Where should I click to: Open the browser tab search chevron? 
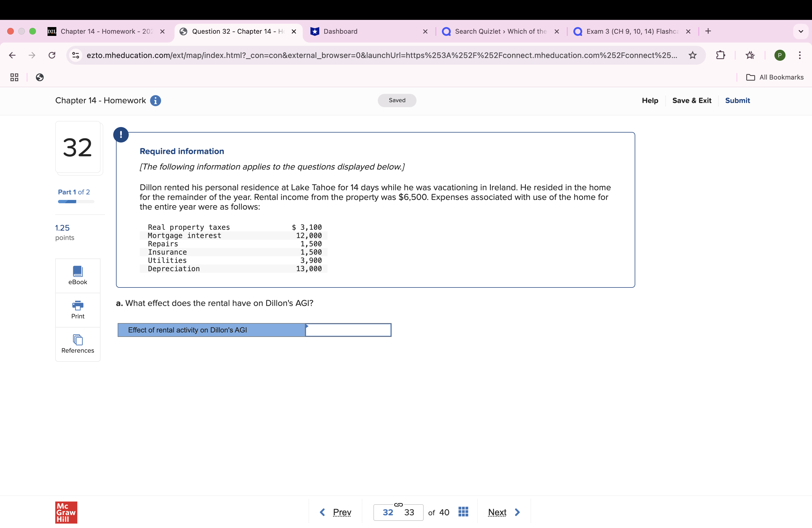(x=801, y=31)
